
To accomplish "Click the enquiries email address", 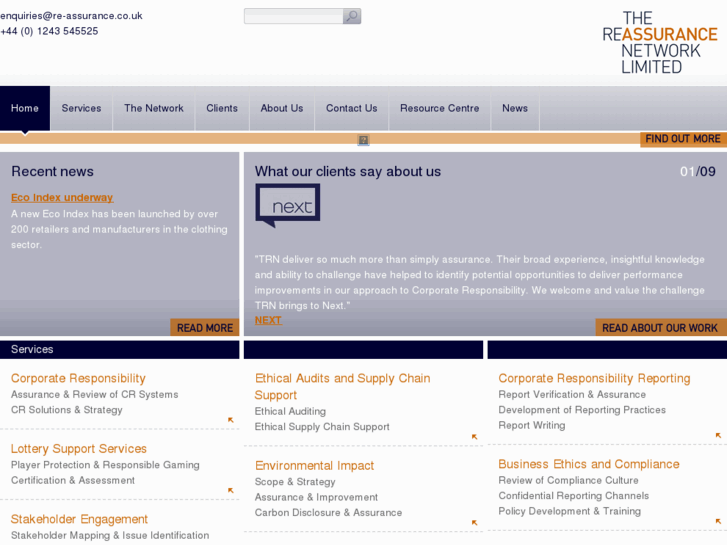I will (x=71, y=16).
